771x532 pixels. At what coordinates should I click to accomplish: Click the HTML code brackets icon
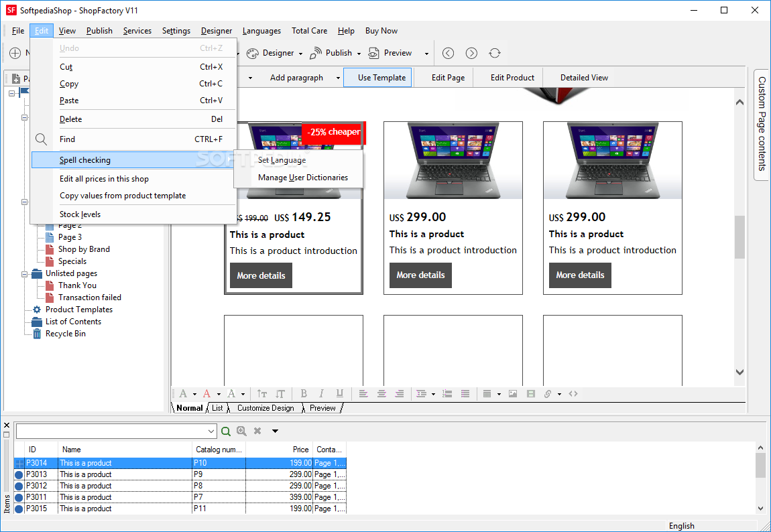coord(573,393)
